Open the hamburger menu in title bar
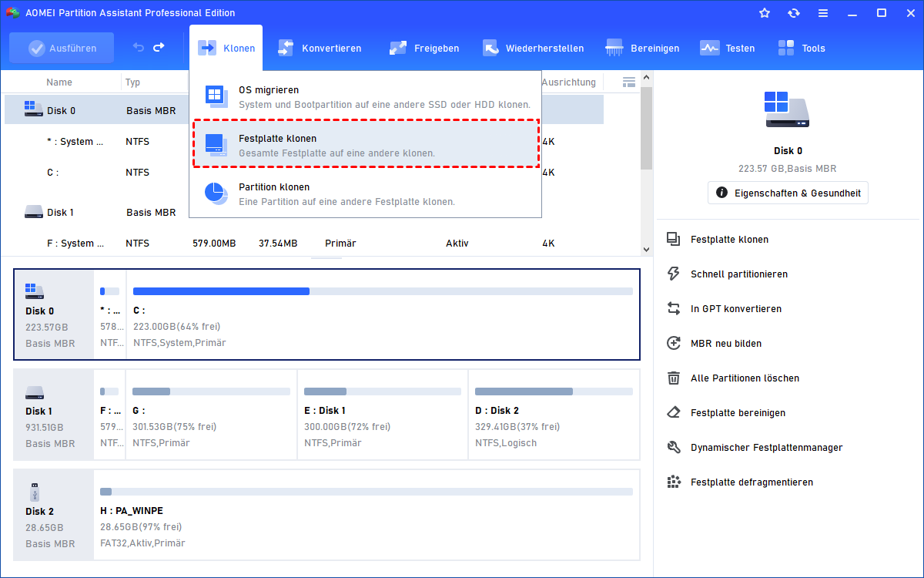 (823, 13)
